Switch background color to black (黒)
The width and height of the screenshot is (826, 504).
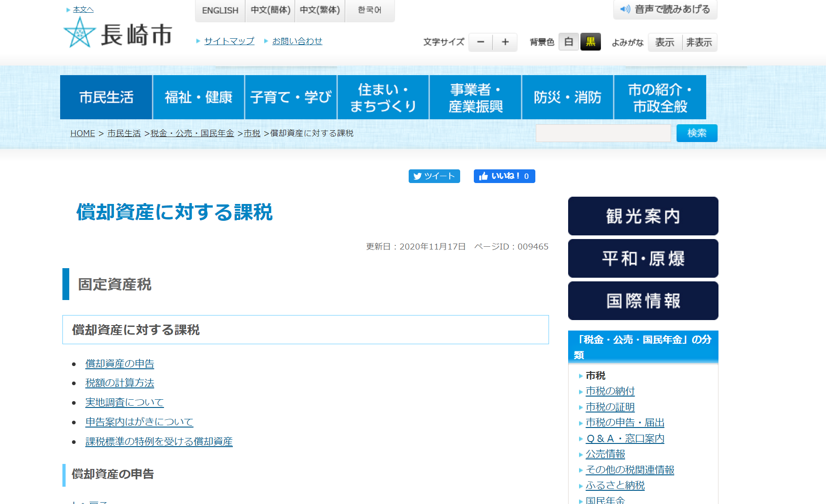click(x=590, y=42)
